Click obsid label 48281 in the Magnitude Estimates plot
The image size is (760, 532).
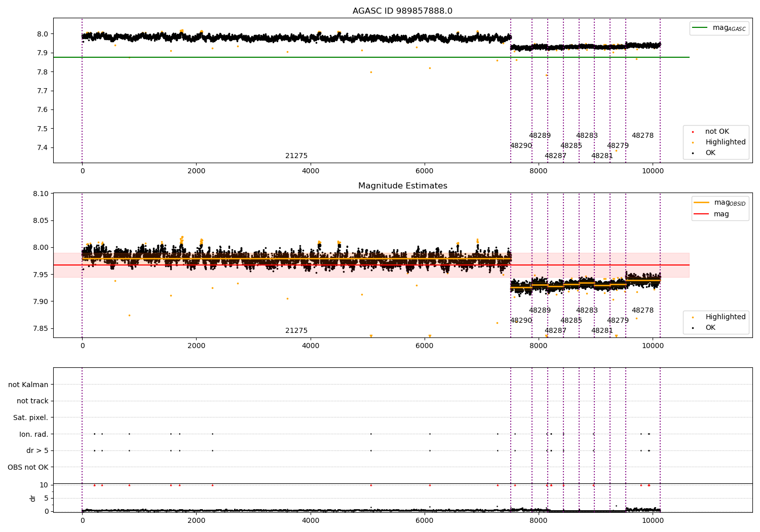point(602,331)
